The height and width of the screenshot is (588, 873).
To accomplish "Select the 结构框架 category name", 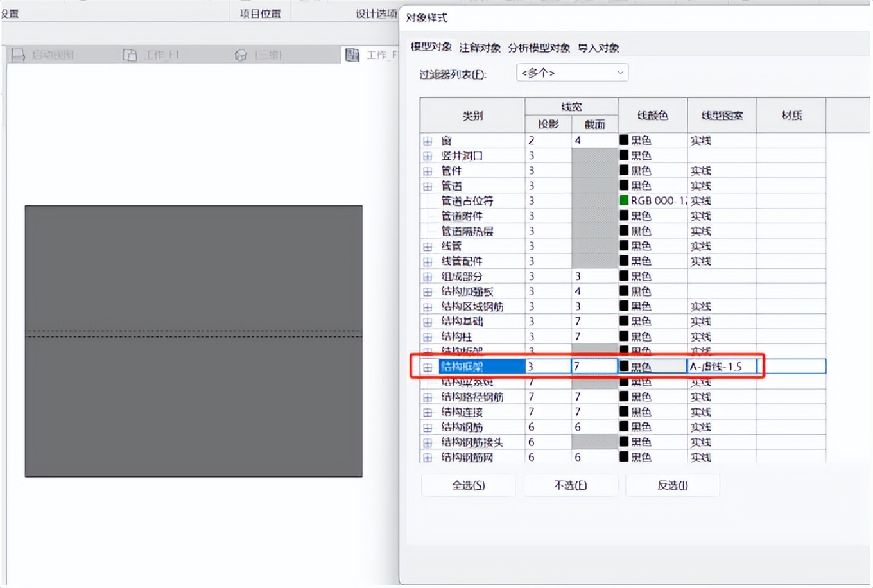I will click(481, 367).
